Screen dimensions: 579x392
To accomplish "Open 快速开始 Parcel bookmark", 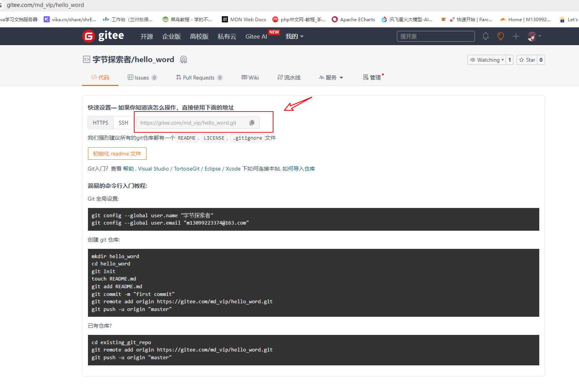I will [471, 19].
